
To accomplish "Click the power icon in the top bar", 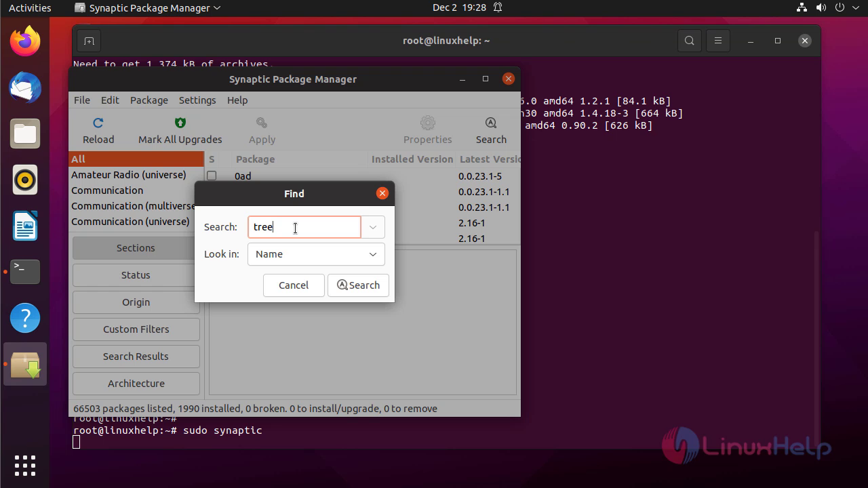I will pyautogui.click(x=841, y=8).
